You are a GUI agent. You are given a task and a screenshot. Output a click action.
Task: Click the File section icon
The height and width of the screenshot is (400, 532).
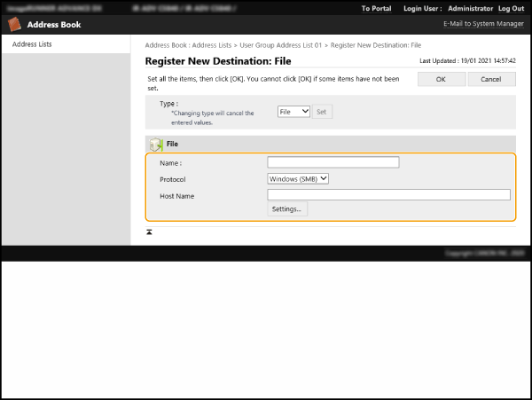155,144
